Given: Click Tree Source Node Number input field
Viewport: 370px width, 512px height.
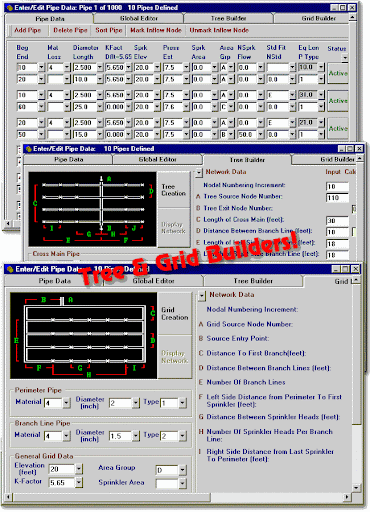Looking at the screenshot, I should point(337,198).
